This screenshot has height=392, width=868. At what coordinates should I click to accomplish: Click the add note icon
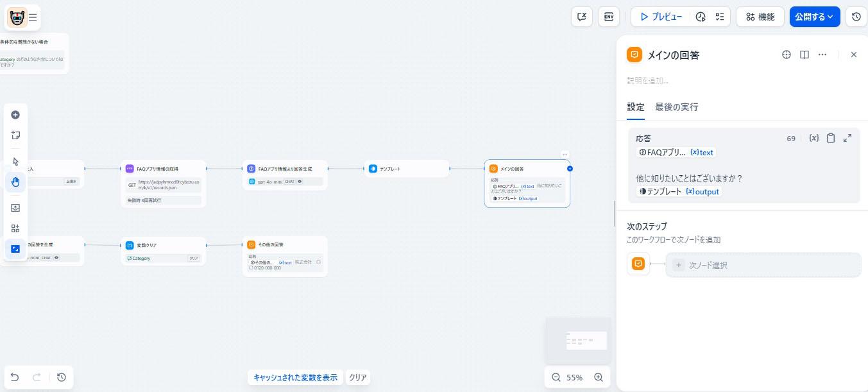pos(15,135)
